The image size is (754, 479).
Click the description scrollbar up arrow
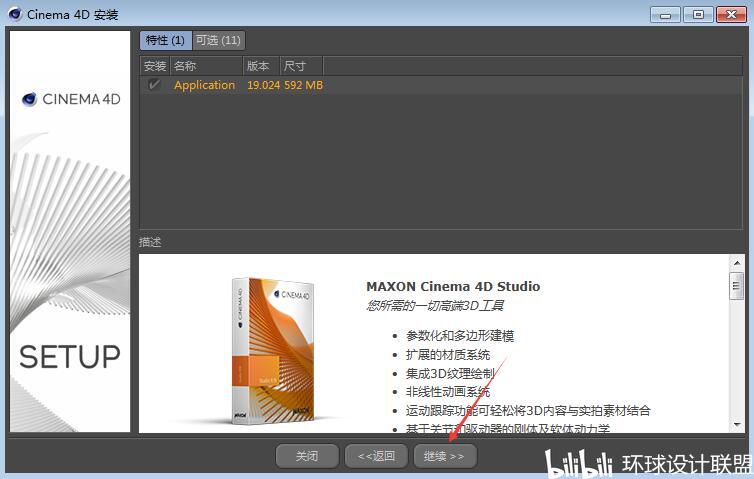(737, 263)
